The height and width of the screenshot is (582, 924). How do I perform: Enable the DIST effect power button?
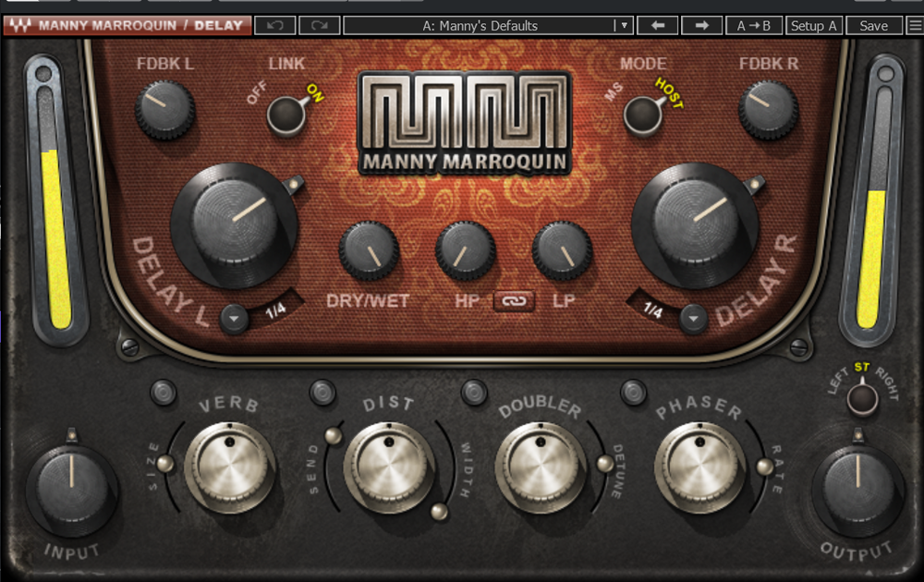coord(322,392)
